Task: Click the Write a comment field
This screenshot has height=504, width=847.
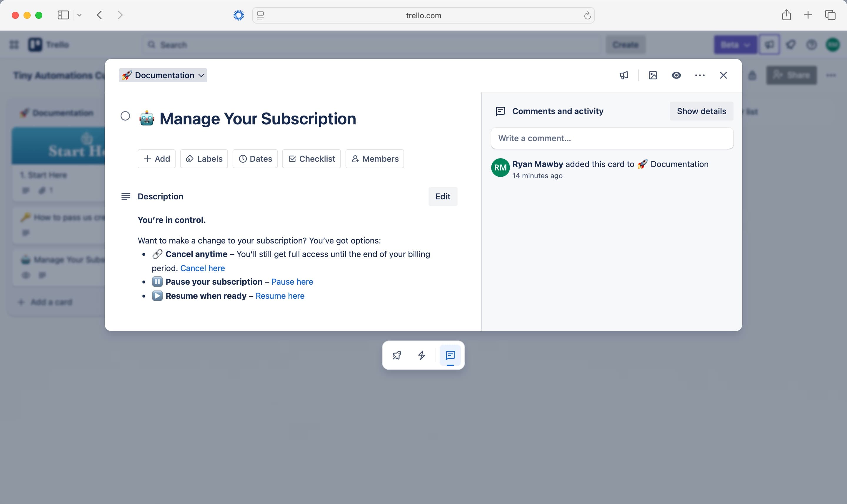Action: pyautogui.click(x=612, y=138)
